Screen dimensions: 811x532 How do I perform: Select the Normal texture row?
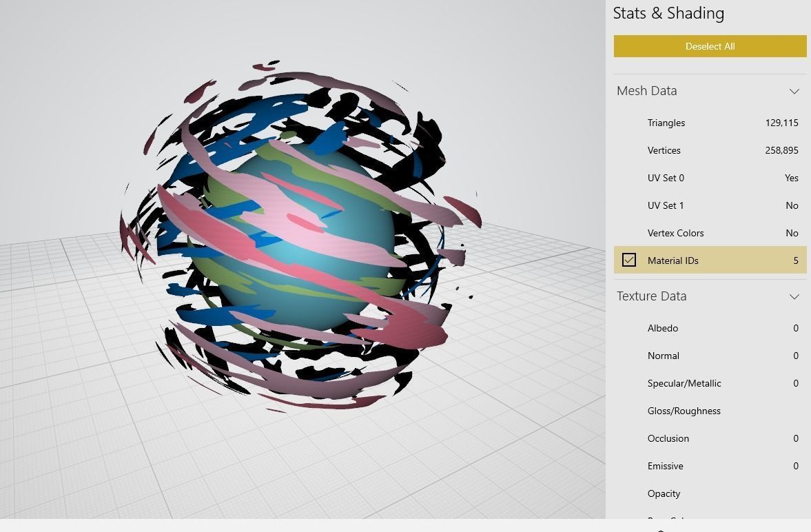coord(710,356)
